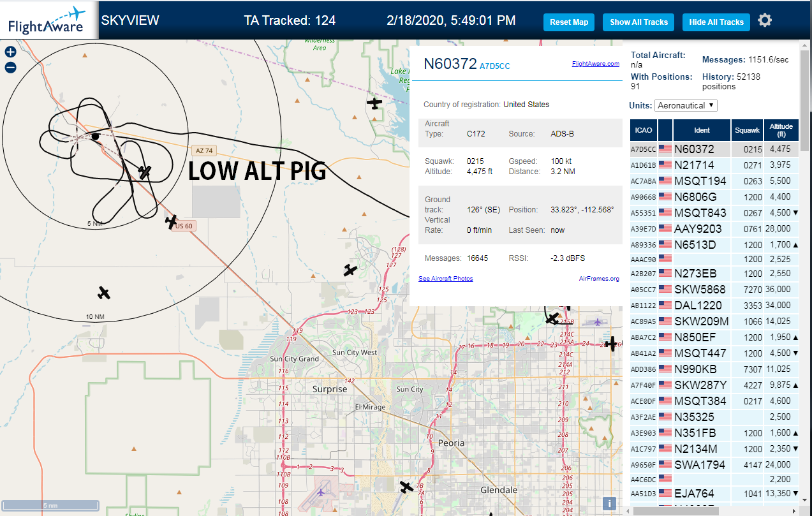Select N60372 row in aircraft table
The image size is (812, 516).
pyautogui.click(x=714, y=149)
